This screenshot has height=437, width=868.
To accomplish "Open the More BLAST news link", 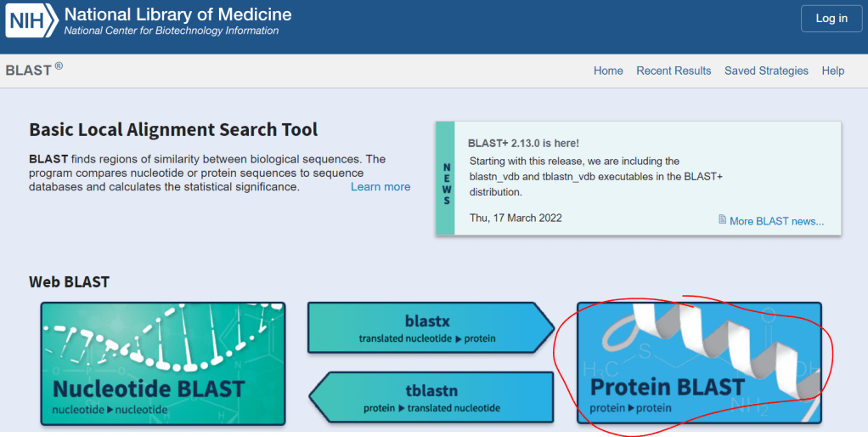I will click(776, 221).
